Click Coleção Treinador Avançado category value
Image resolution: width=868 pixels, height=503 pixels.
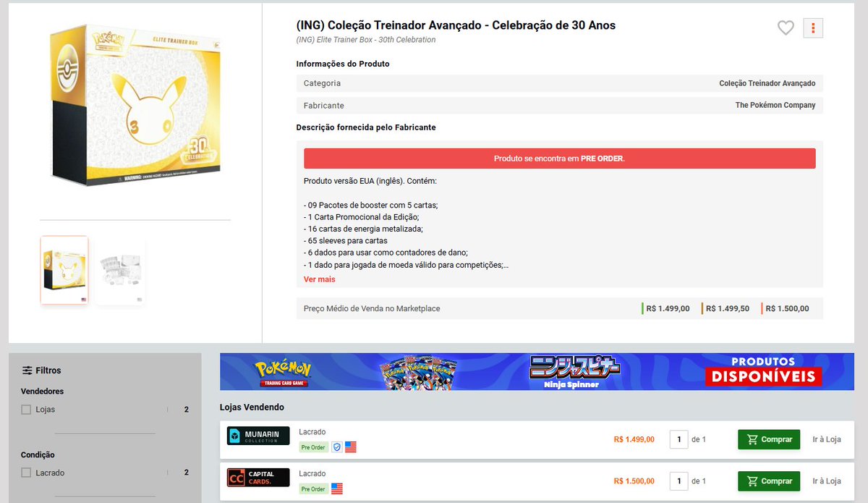coord(767,83)
